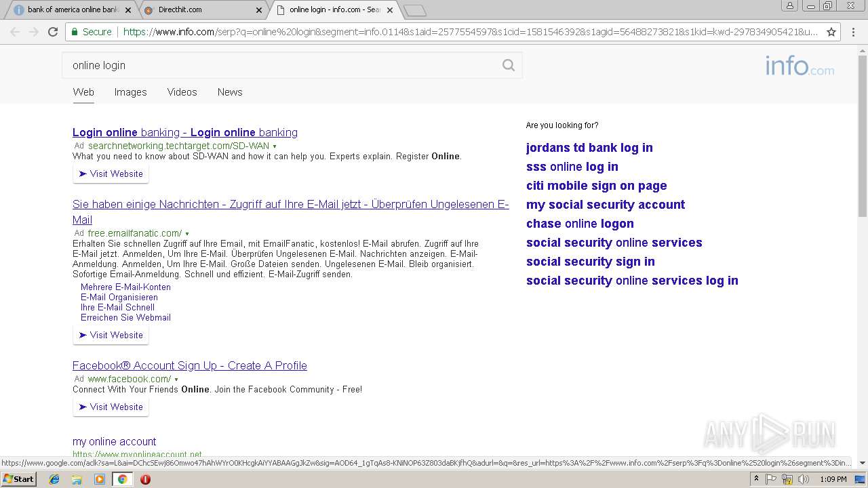Click Visit Website under techtarget ad

(111, 174)
